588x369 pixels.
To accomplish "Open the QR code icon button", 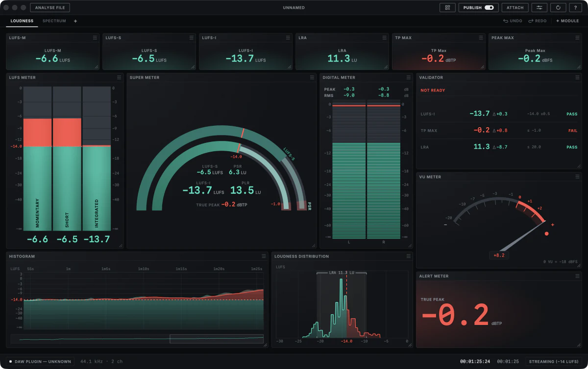I will click(x=447, y=7).
